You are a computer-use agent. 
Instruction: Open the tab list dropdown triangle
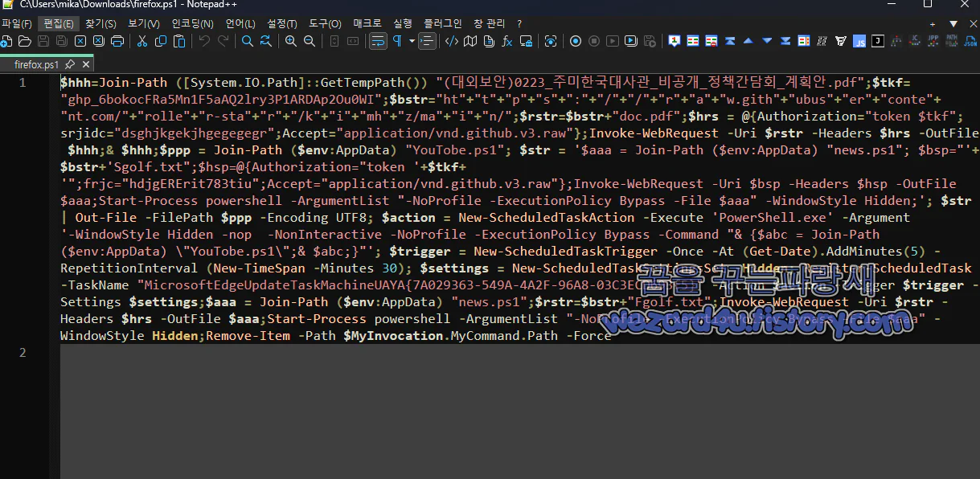[x=953, y=24]
